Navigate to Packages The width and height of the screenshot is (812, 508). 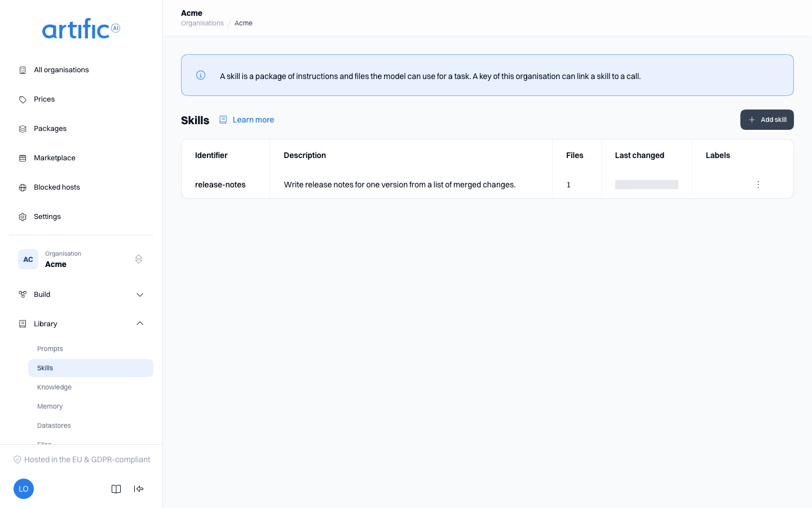click(81, 129)
